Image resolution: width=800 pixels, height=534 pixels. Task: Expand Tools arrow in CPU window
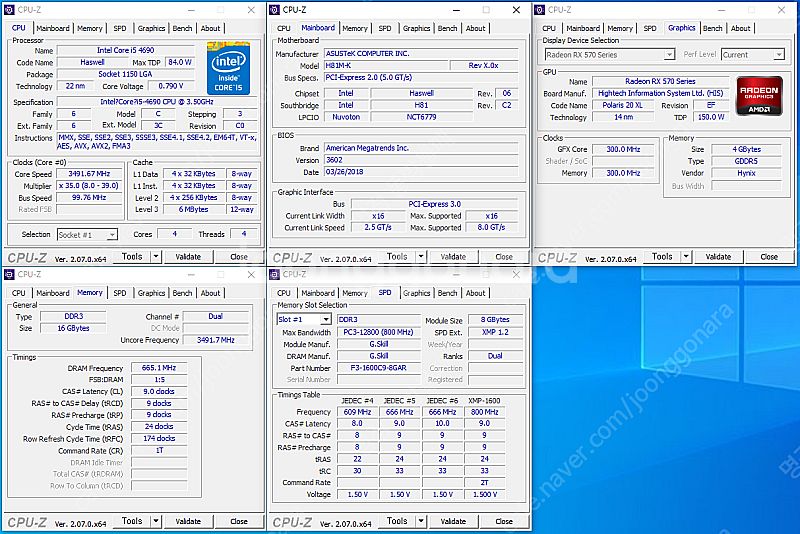tap(156, 257)
